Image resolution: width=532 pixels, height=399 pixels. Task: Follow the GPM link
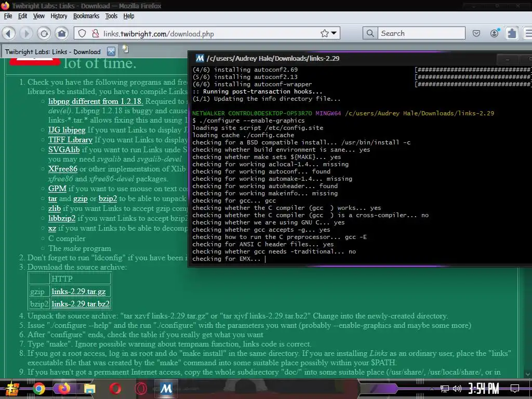[x=57, y=189]
